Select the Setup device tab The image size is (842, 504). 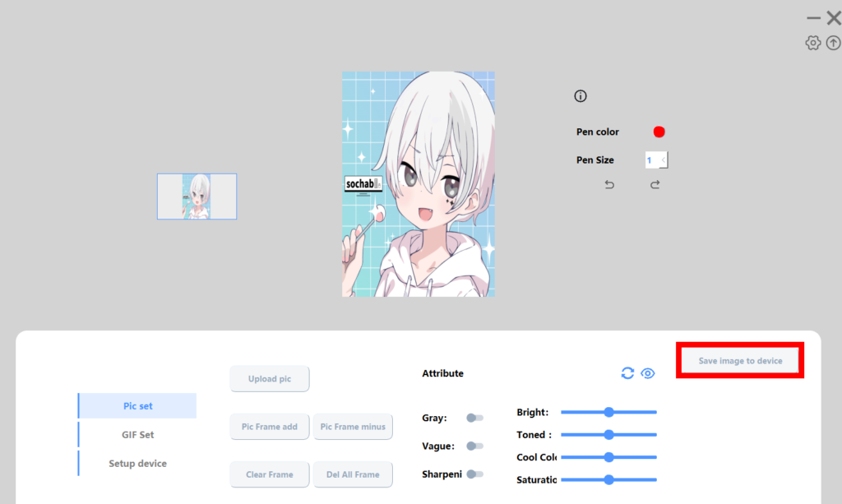click(x=137, y=463)
